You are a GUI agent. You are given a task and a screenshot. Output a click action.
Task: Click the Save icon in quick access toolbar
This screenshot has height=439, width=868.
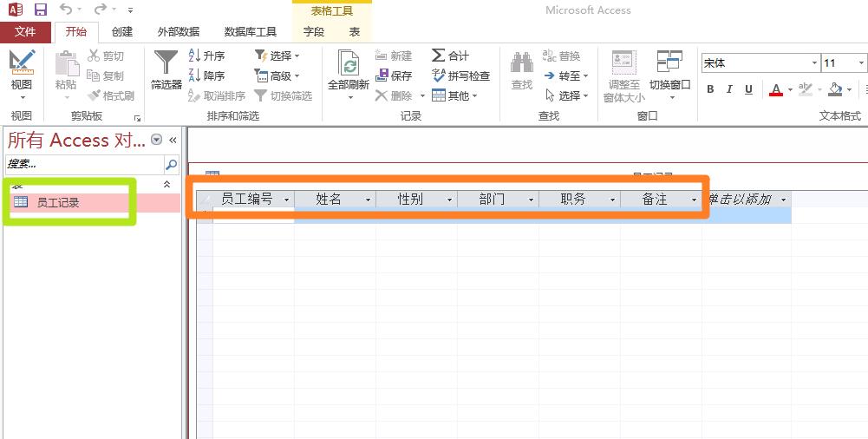(x=41, y=10)
